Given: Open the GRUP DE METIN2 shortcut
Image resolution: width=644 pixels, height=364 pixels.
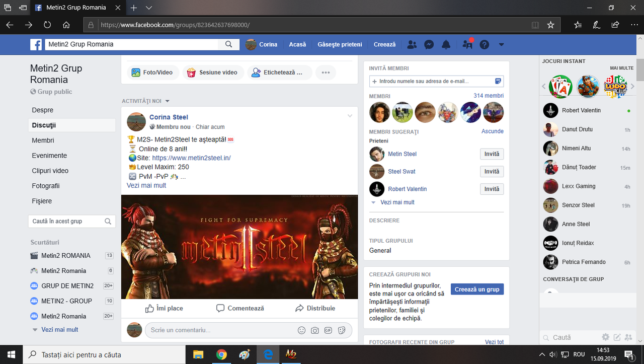Looking at the screenshot, I should [67, 286].
